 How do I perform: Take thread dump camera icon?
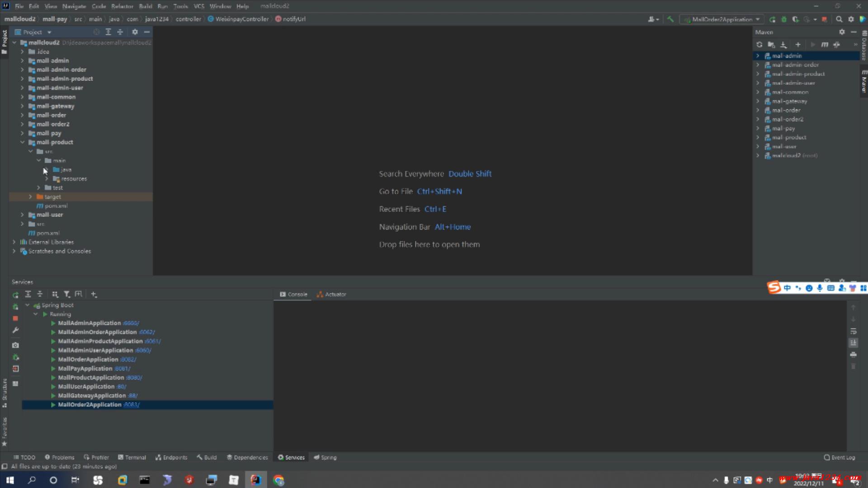[15, 345]
